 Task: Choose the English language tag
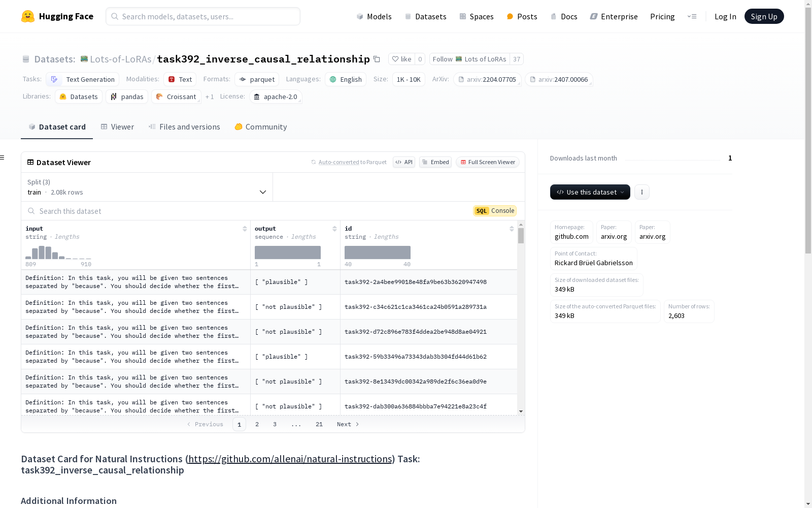click(x=346, y=79)
